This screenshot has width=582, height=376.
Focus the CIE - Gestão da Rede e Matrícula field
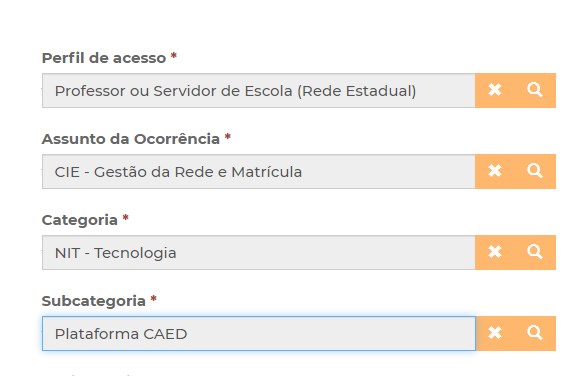click(x=259, y=171)
